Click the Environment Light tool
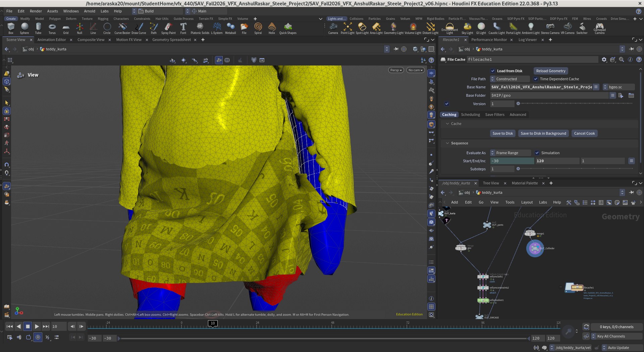This screenshot has width=644, height=352. click(x=450, y=28)
